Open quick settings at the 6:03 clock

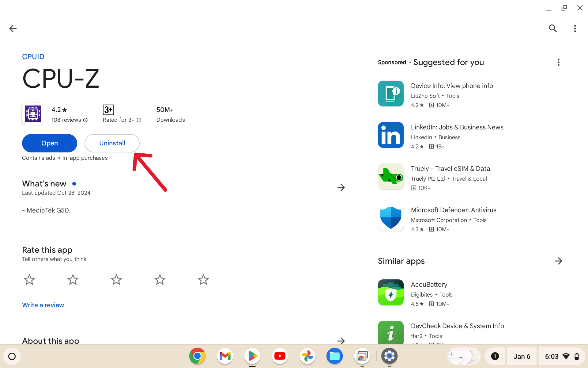coord(562,356)
